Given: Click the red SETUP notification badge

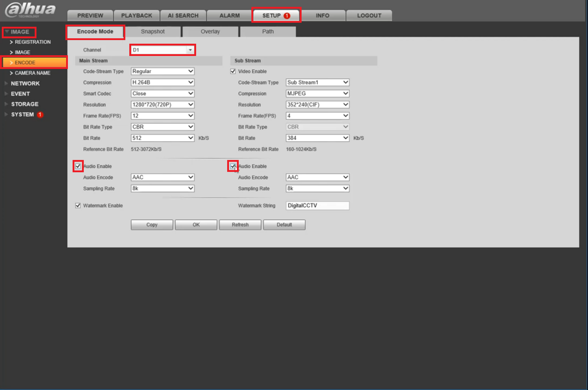Looking at the screenshot, I should pyautogui.click(x=287, y=16).
